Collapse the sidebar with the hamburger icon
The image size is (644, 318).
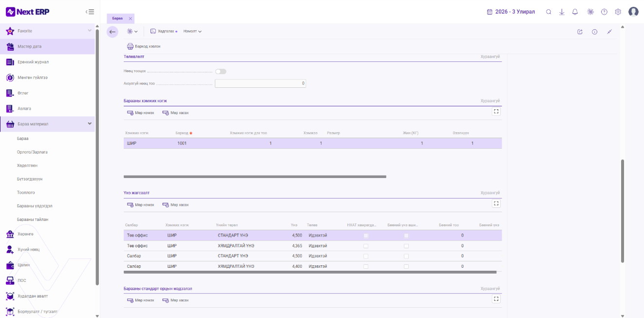click(90, 12)
